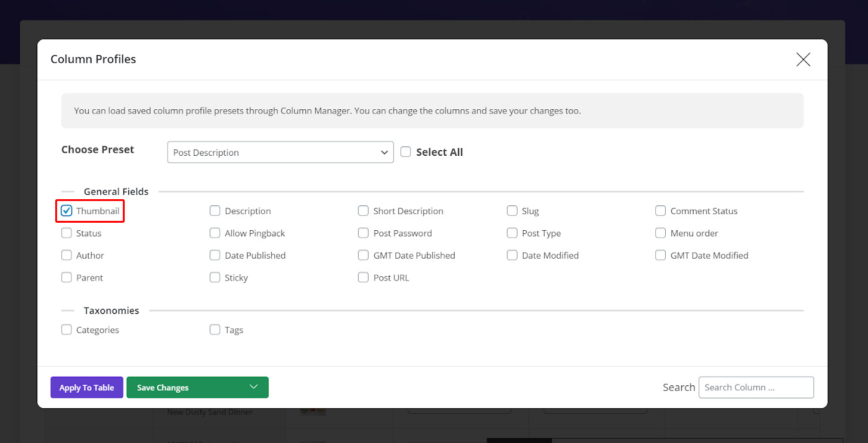Tick the Allow Pingback checkbox
The height and width of the screenshot is (443, 868).
(215, 233)
